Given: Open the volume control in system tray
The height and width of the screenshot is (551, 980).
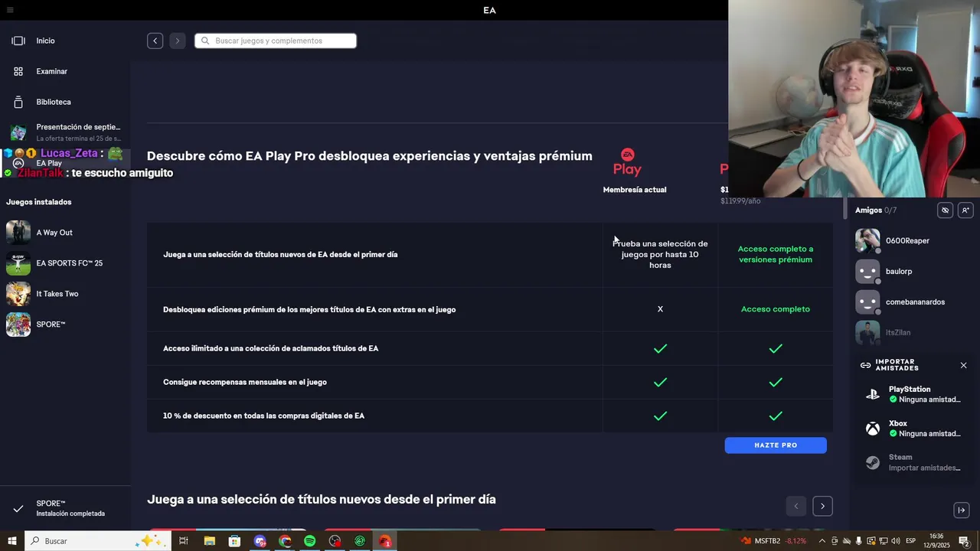Looking at the screenshot, I should (x=894, y=541).
